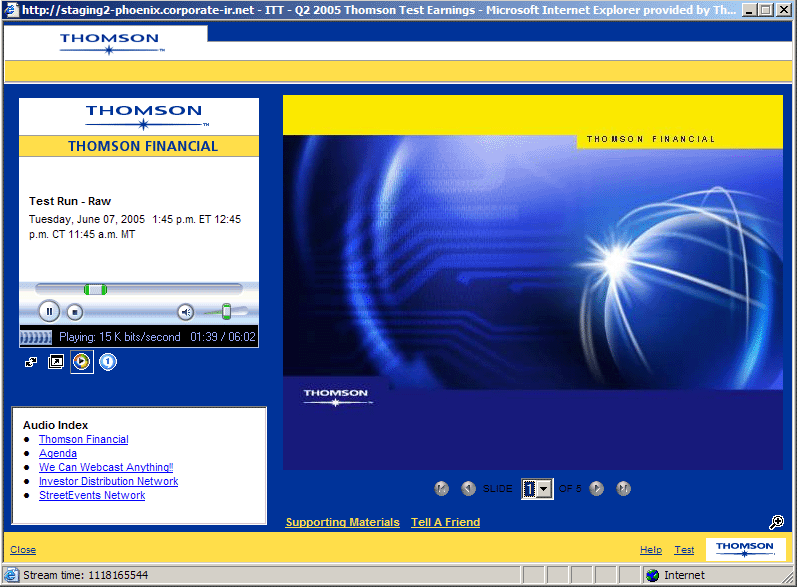
Task: Open Investor Distribution Network audio section
Action: coord(108,482)
